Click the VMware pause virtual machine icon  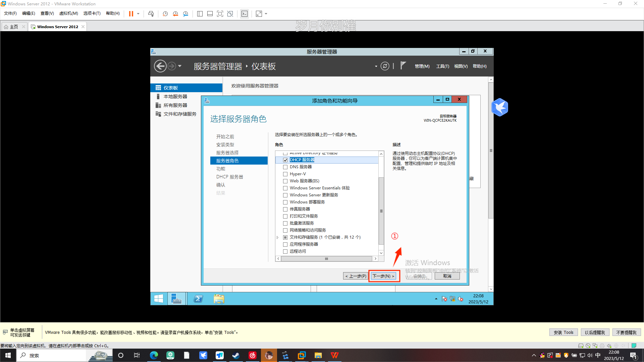[x=131, y=14]
